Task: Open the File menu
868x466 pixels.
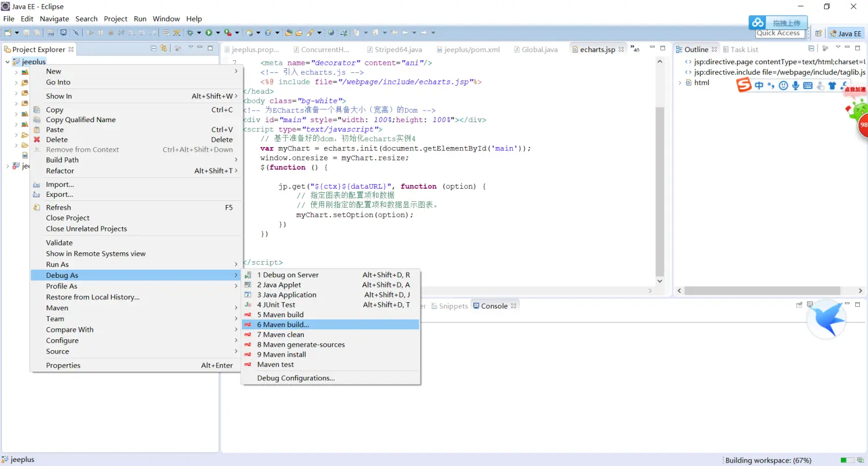Action: pos(9,19)
